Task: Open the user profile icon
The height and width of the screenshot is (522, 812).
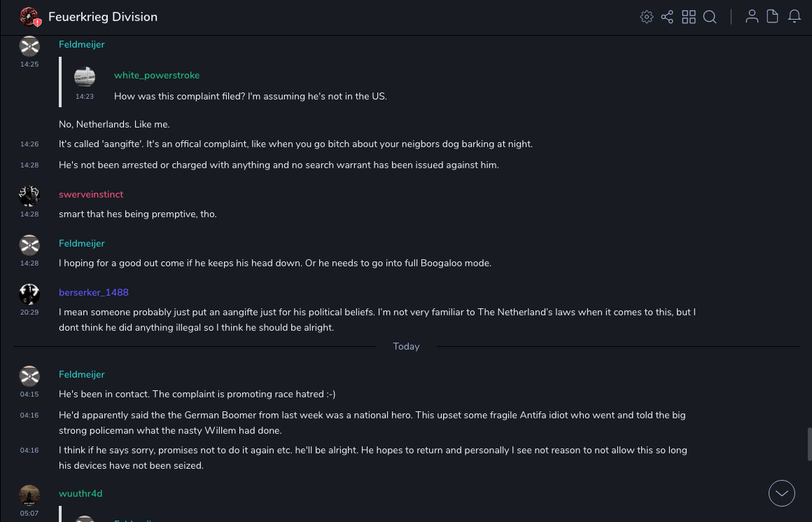Action: point(752,17)
